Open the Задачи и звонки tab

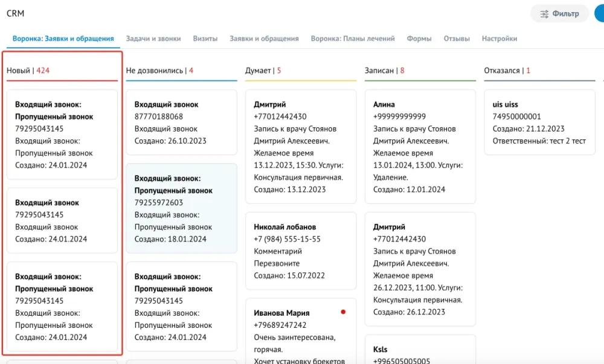point(153,39)
